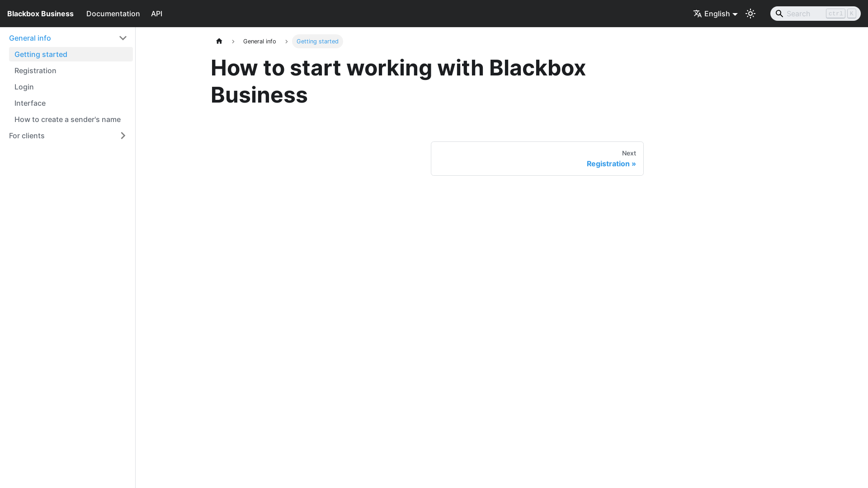Open How to create a sender's name
Image resolution: width=868 pixels, height=488 pixels.
71,119
